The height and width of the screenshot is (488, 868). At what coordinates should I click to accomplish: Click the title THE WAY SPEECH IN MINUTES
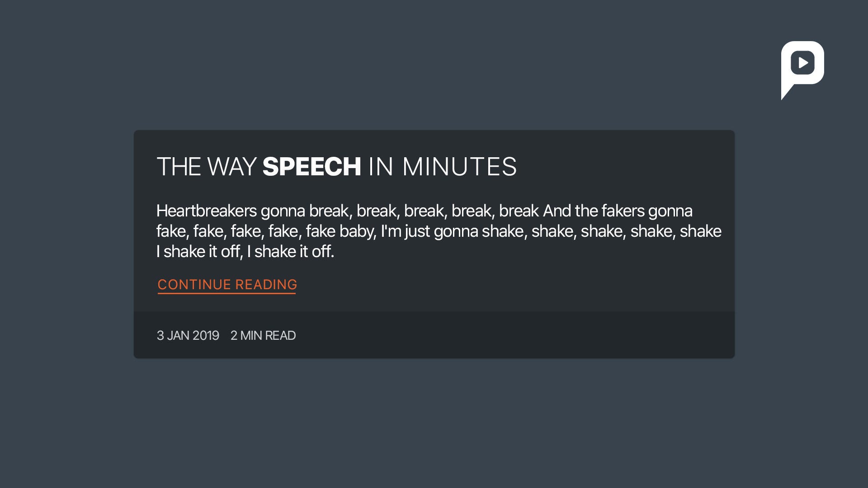(337, 166)
